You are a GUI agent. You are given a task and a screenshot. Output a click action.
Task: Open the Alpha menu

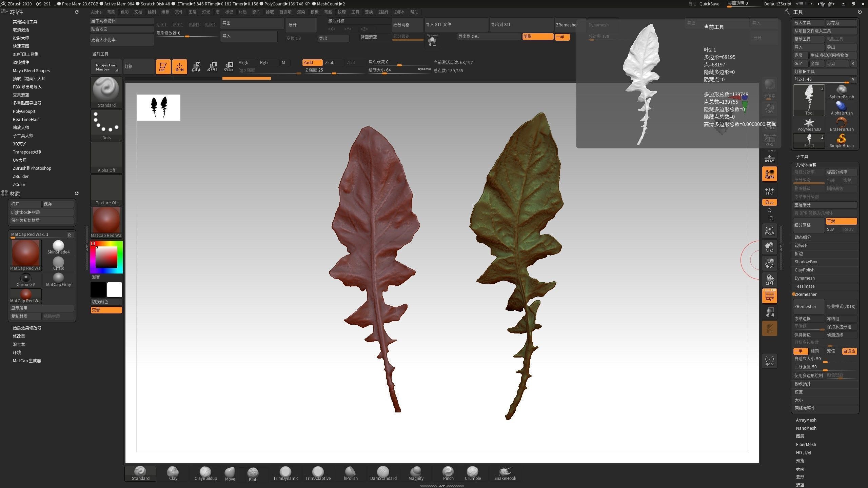click(96, 12)
